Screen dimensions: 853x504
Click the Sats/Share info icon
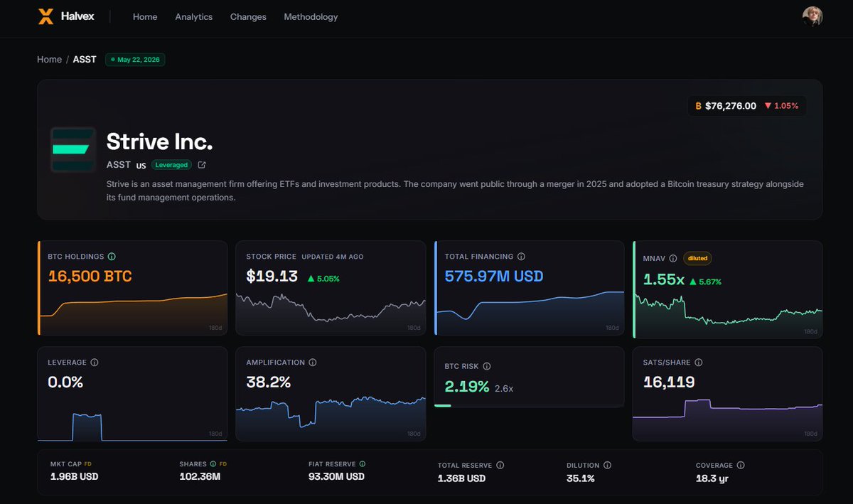[699, 363]
